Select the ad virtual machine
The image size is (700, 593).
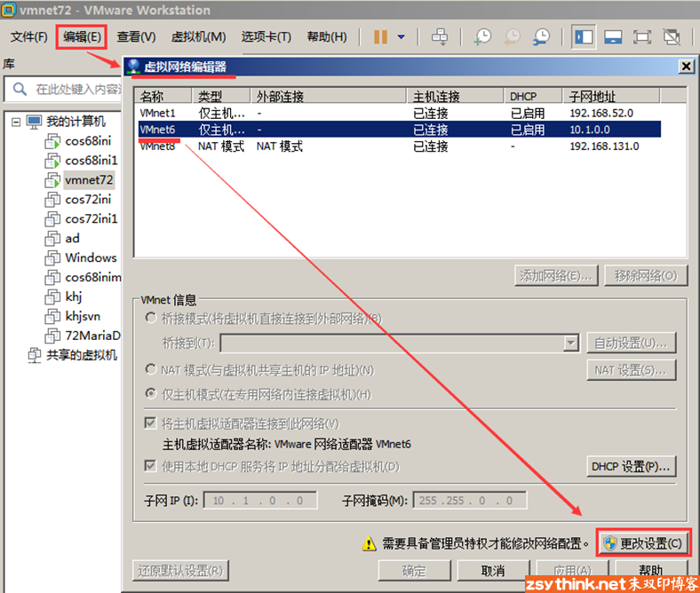[72, 238]
